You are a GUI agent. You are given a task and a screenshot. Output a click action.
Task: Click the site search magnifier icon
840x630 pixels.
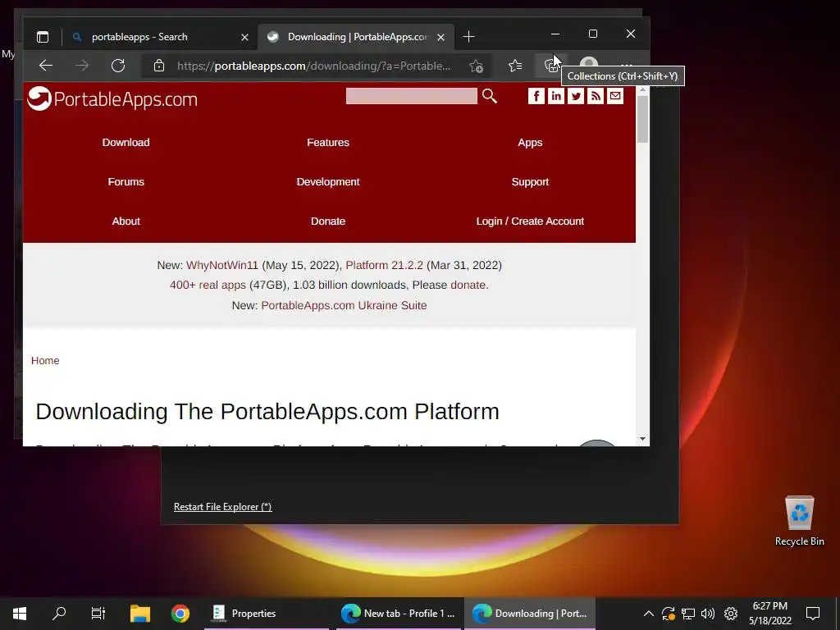(490, 97)
